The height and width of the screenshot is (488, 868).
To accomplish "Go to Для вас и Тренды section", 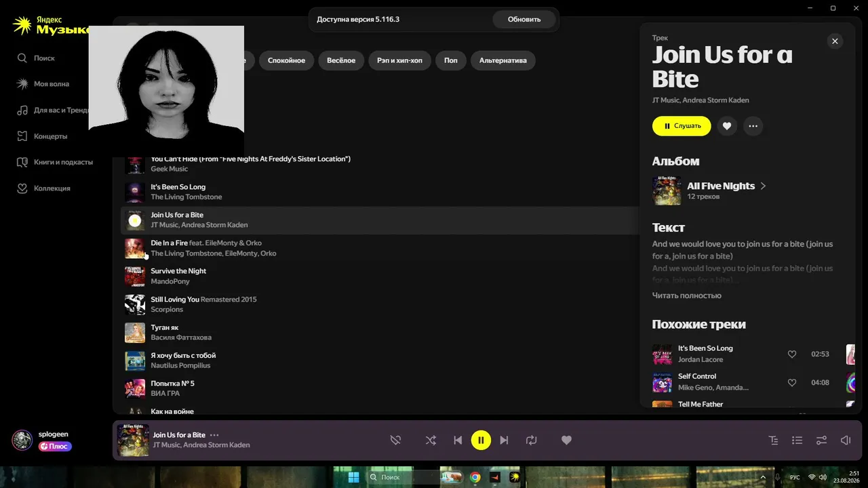I will coord(53,110).
